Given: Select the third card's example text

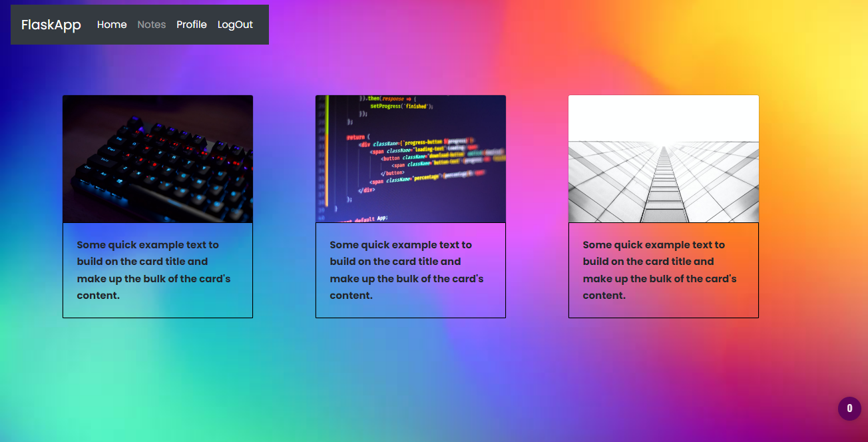Looking at the screenshot, I should coord(660,270).
